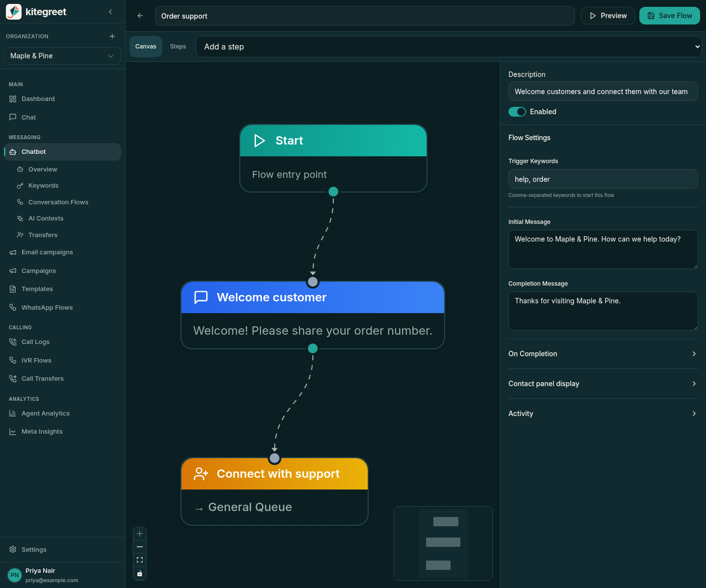Click the Email campaigns megaphone icon

coord(13,252)
